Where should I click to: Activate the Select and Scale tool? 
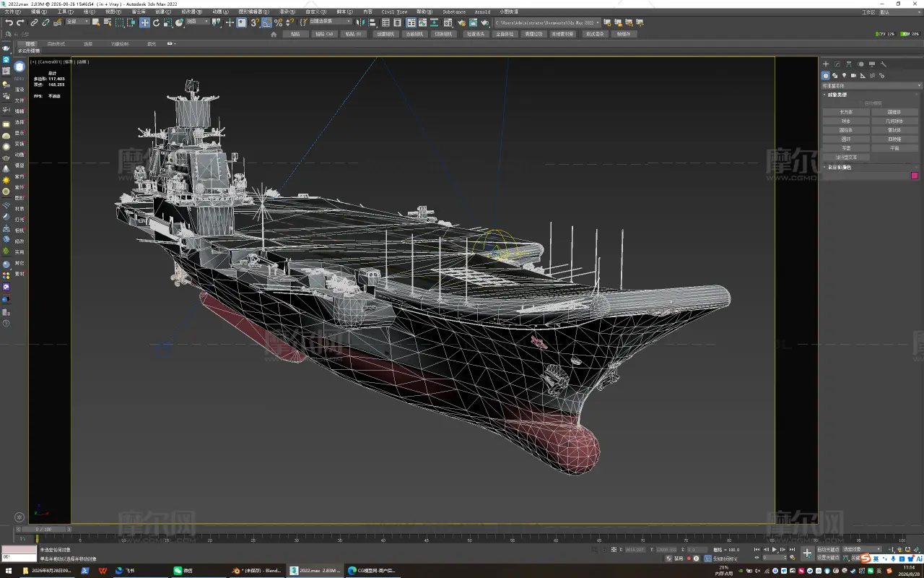coord(167,22)
